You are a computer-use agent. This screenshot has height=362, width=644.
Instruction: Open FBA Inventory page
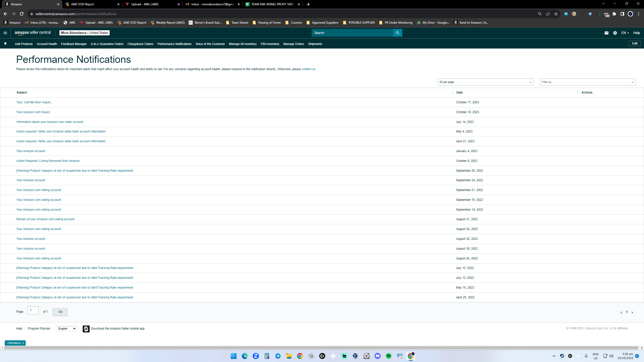(270, 44)
